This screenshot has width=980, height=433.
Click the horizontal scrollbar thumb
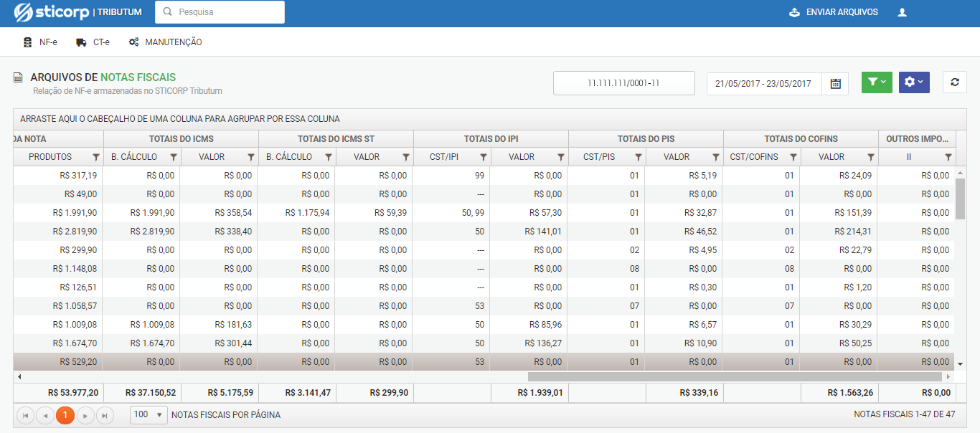[735, 376]
